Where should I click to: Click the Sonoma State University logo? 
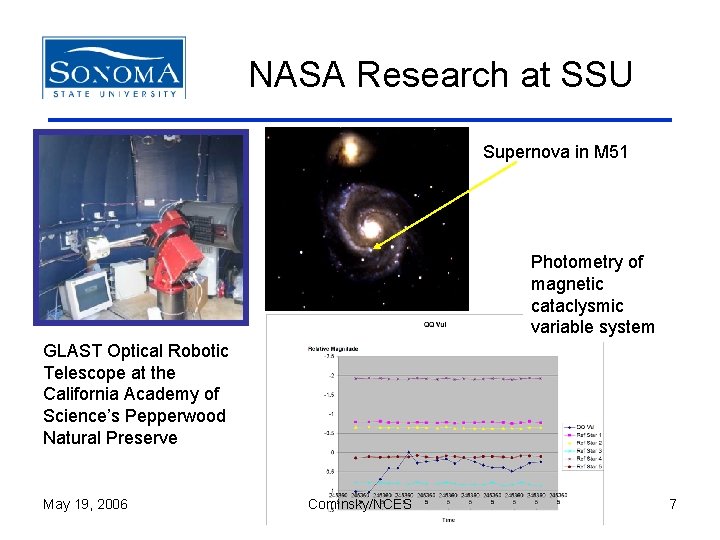[x=114, y=68]
